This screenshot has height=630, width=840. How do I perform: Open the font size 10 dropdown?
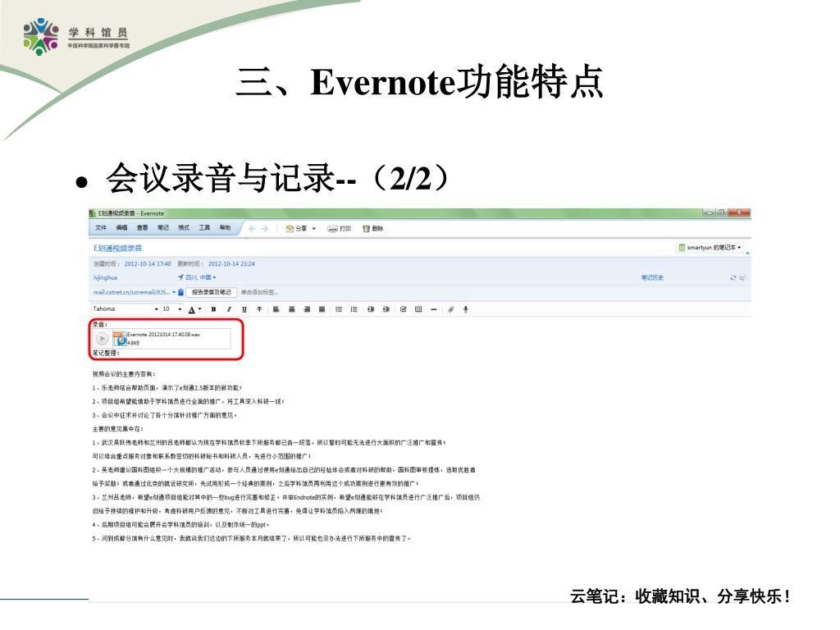[x=172, y=309]
